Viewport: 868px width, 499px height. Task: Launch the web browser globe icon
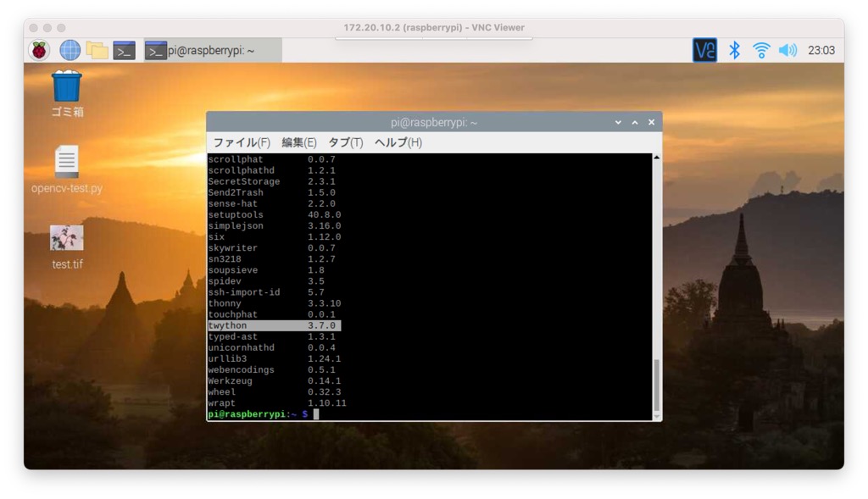coord(70,50)
